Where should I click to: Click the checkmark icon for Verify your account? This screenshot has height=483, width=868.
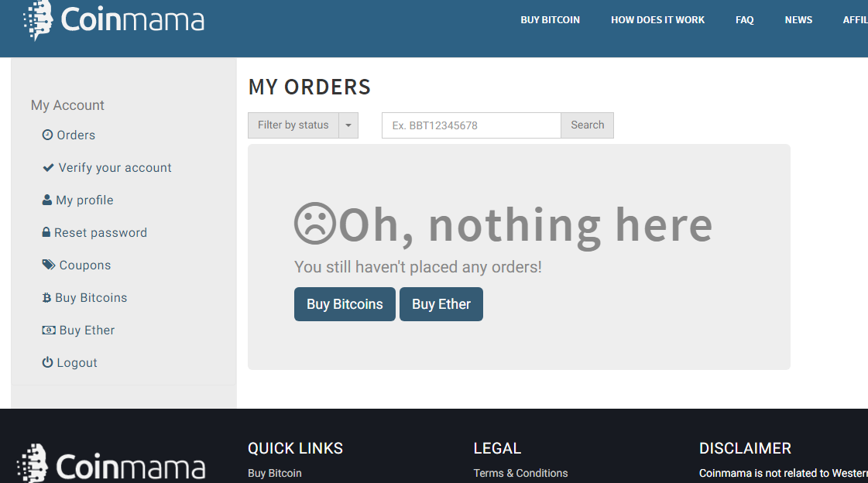point(49,167)
